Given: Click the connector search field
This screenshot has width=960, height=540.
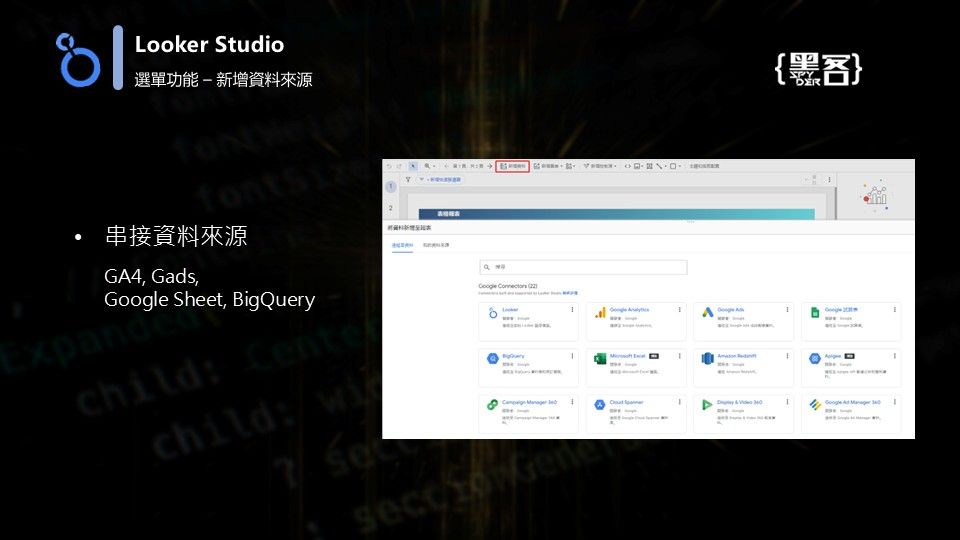Looking at the screenshot, I should tap(583, 267).
